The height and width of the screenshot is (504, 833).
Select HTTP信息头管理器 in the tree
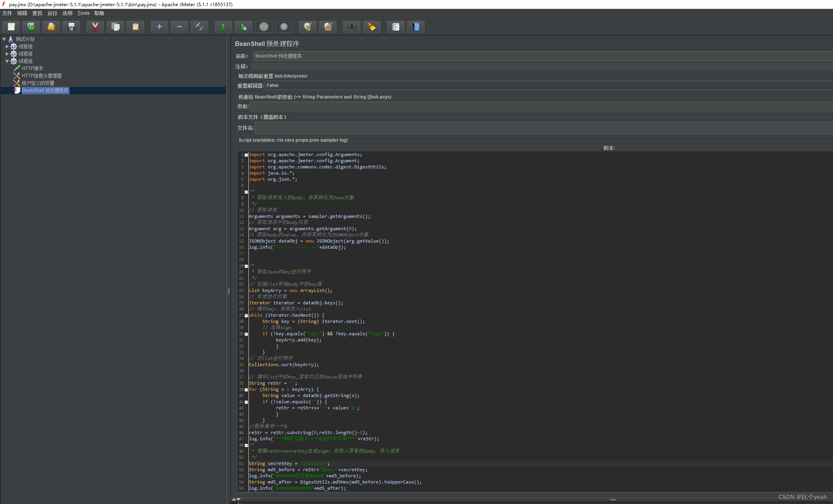coord(42,76)
